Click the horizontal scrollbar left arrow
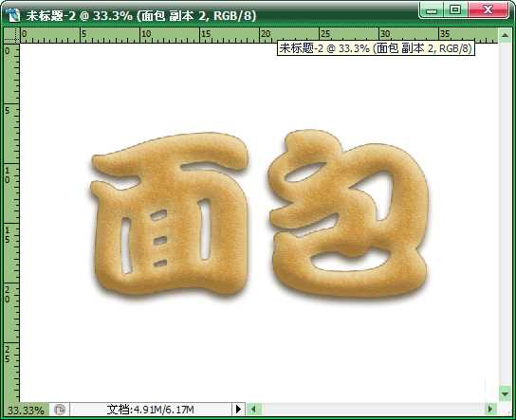Image resolution: width=516 pixels, height=420 pixels. click(253, 410)
